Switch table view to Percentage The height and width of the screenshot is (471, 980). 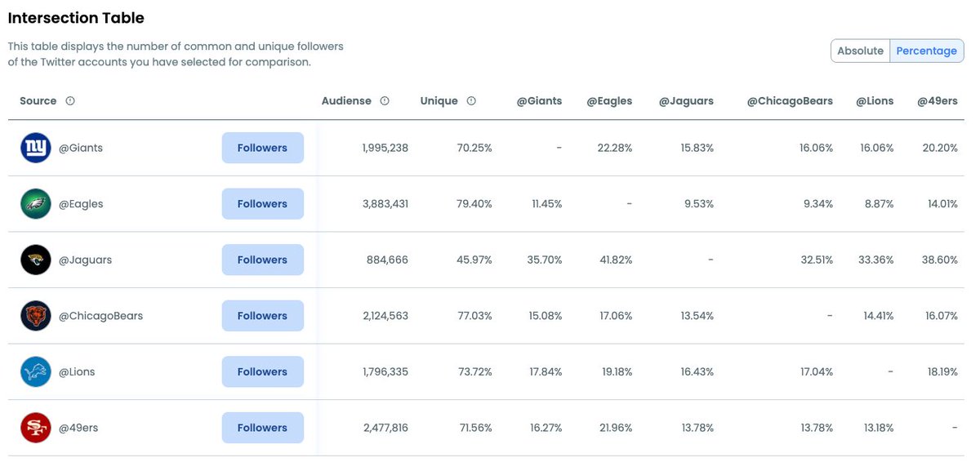(x=927, y=51)
